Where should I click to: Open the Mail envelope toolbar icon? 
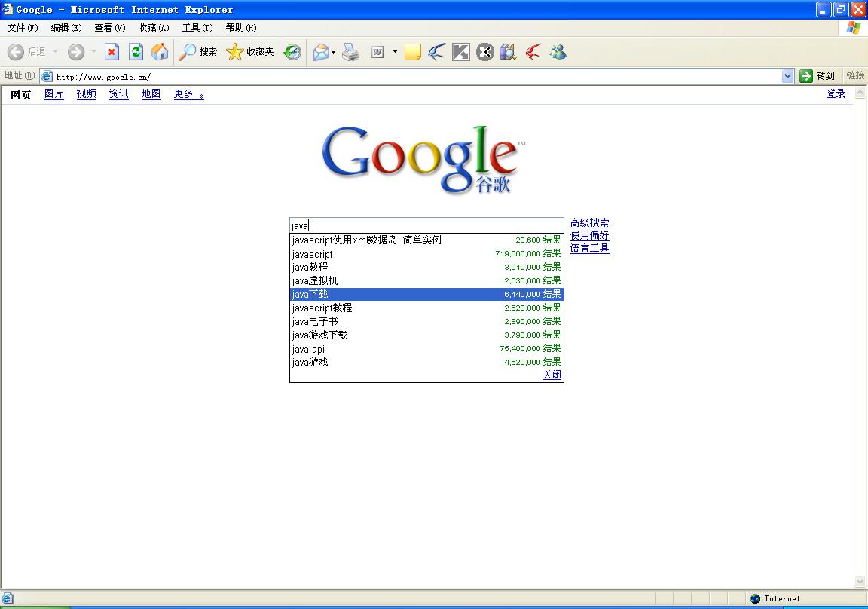(320, 52)
